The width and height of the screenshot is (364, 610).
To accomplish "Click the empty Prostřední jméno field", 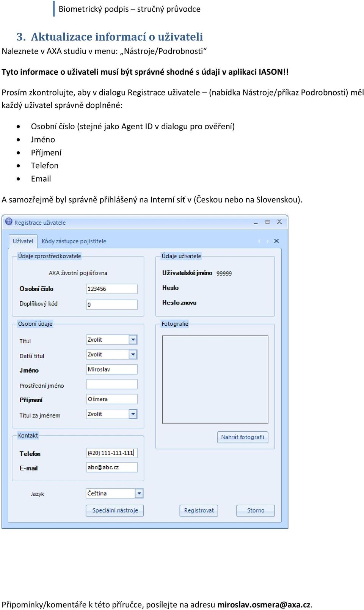I will [112, 384].
